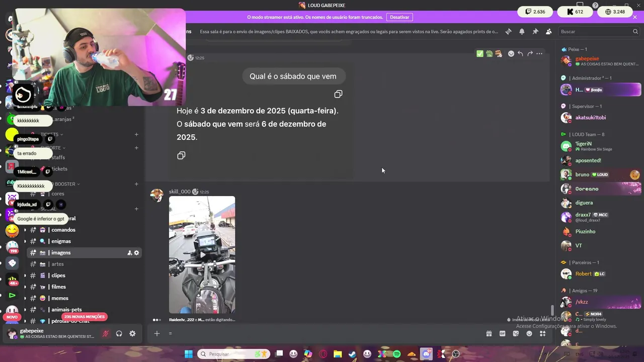Open the sticker picker
644x362 pixels.
(516, 333)
